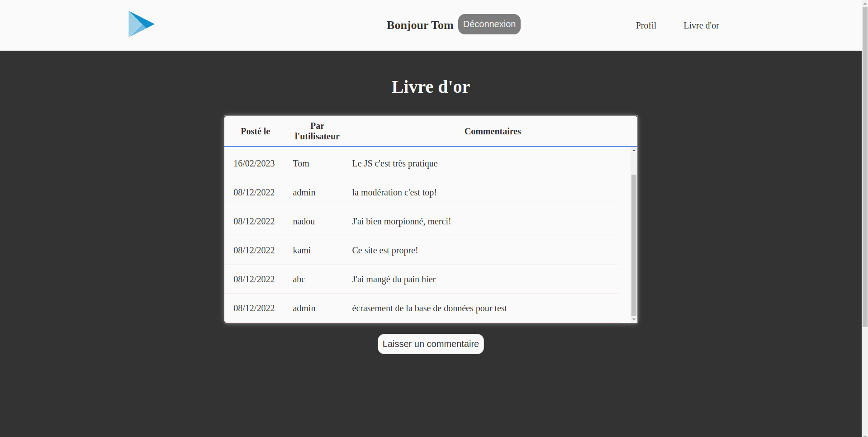
Task: Click the username Tom in the table
Action: (301, 163)
